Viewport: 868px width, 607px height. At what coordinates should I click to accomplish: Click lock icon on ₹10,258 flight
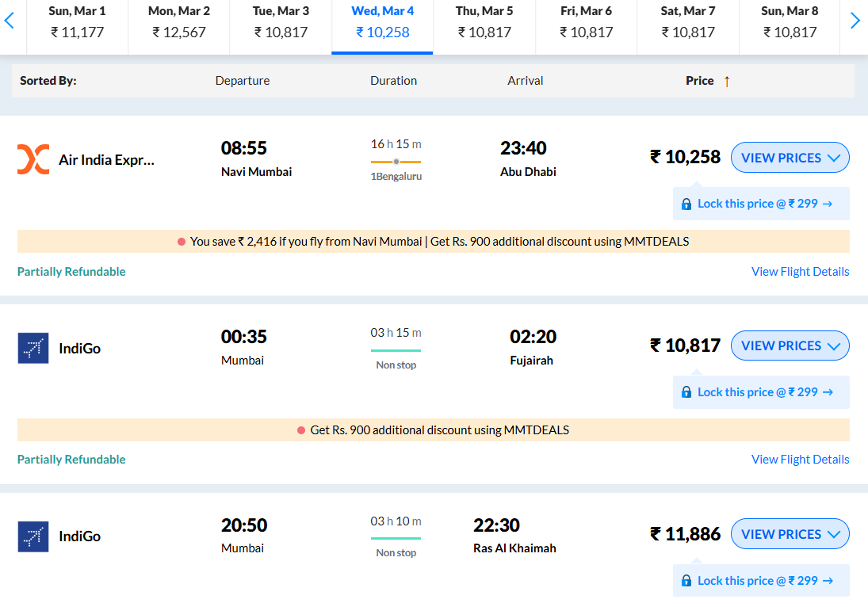pyautogui.click(x=686, y=204)
